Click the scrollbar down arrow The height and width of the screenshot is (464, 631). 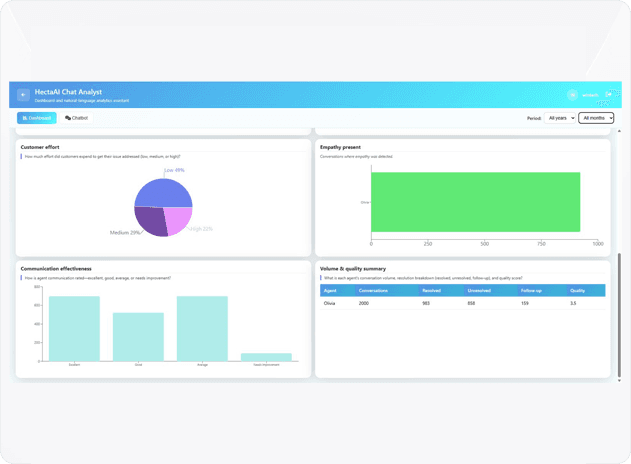(619, 380)
